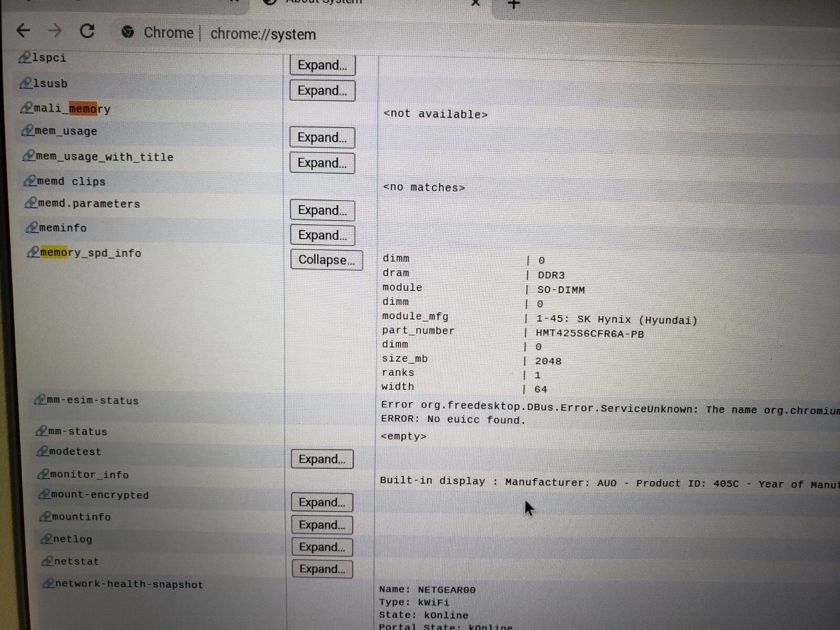Click the link icon beside mm-status
840x630 pixels.
[x=41, y=430]
